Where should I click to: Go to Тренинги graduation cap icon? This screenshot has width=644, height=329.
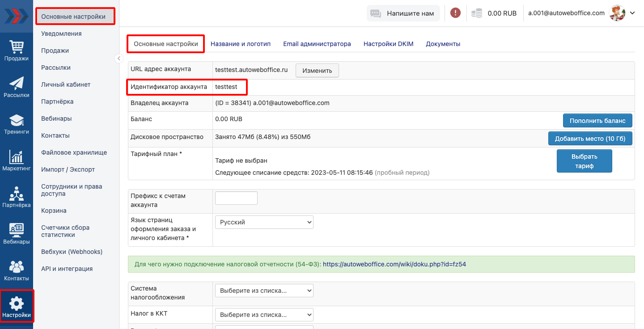[x=17, y=121]
